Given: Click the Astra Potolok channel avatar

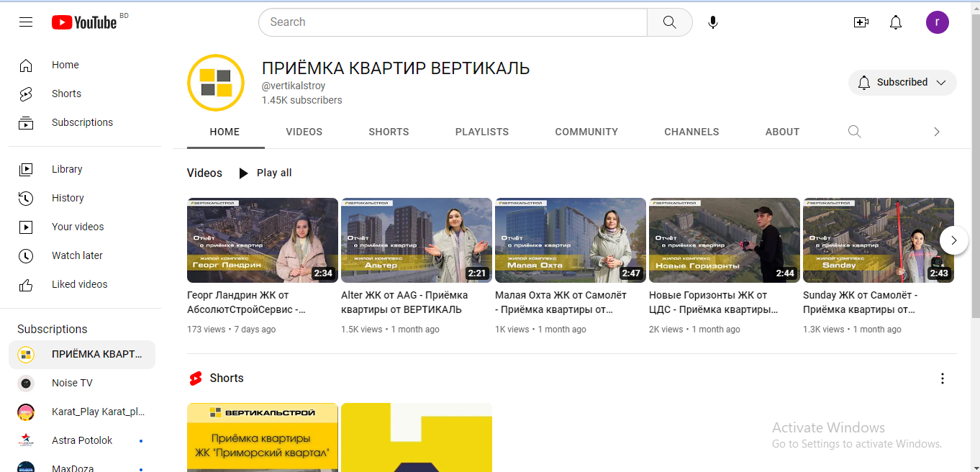Looking at the screenshot, I should [26, 441].
